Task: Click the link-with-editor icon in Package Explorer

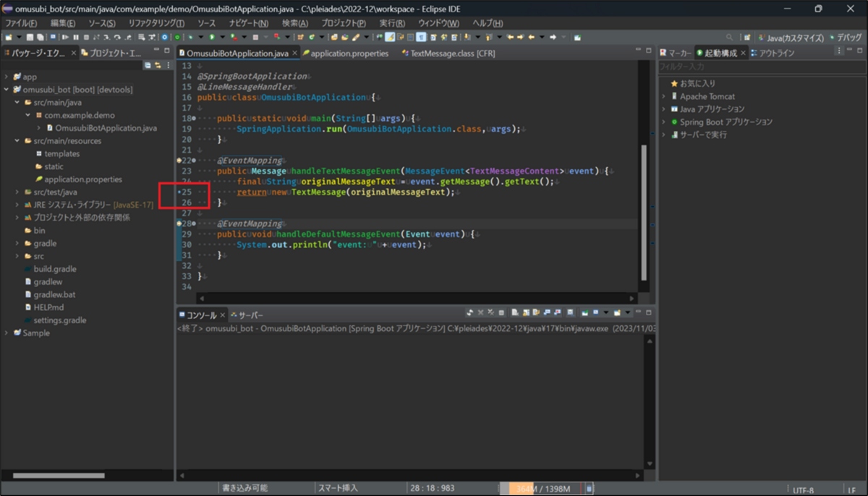Action: 158,65
